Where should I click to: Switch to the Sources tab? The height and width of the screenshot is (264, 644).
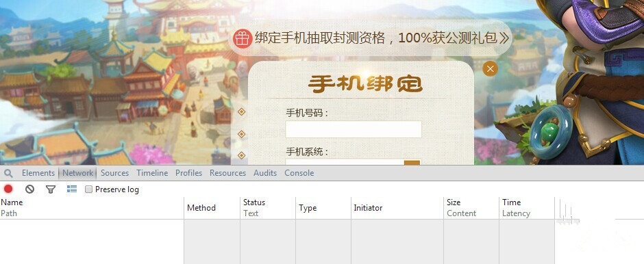[114, 173]
